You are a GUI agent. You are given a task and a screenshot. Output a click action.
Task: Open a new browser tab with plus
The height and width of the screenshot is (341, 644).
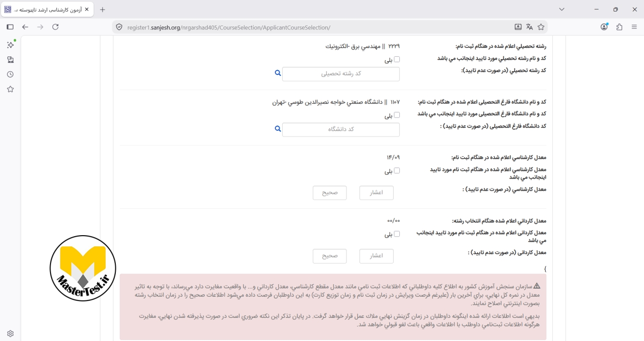point(102,10)
